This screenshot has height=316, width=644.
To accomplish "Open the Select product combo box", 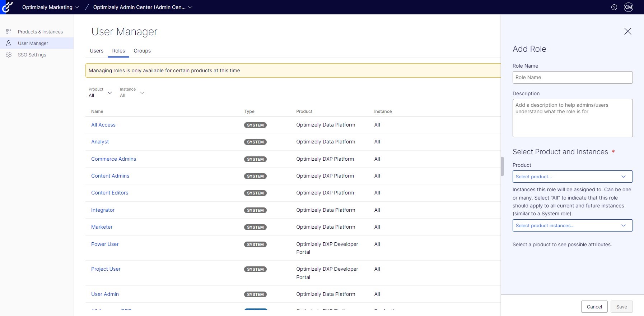I will pyautogui.click(x=573, y=177).
